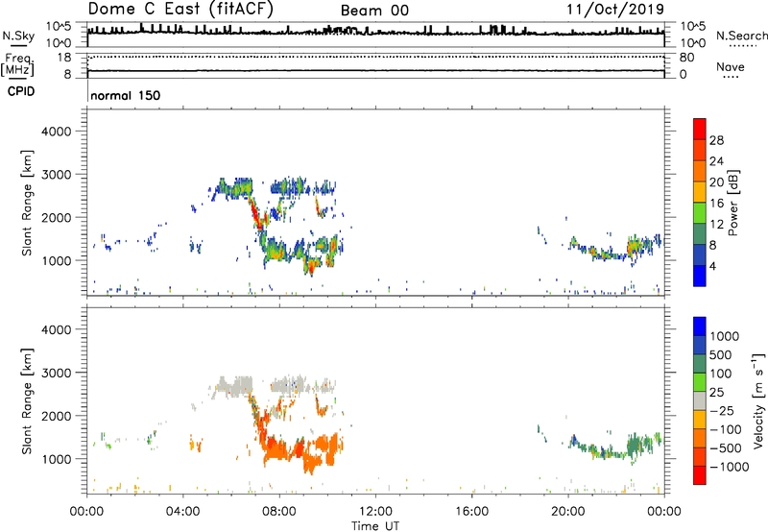Screen dimensions: 768x532
Task: Click the 'Velocity [m s-1]' colorbar title
Action: pos(758,400)
